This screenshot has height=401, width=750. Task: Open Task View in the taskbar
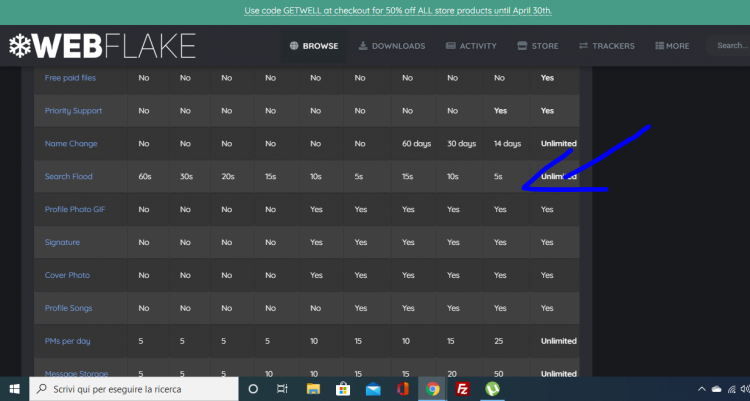(283, 388)
